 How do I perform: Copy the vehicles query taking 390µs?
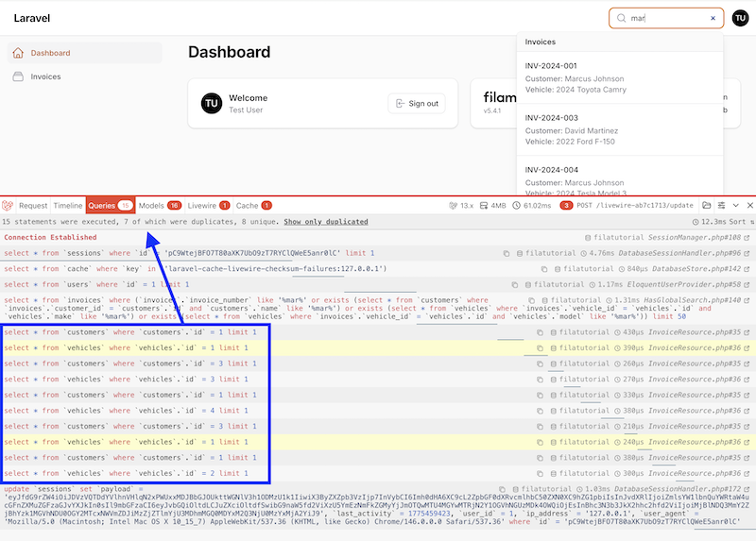540,347
